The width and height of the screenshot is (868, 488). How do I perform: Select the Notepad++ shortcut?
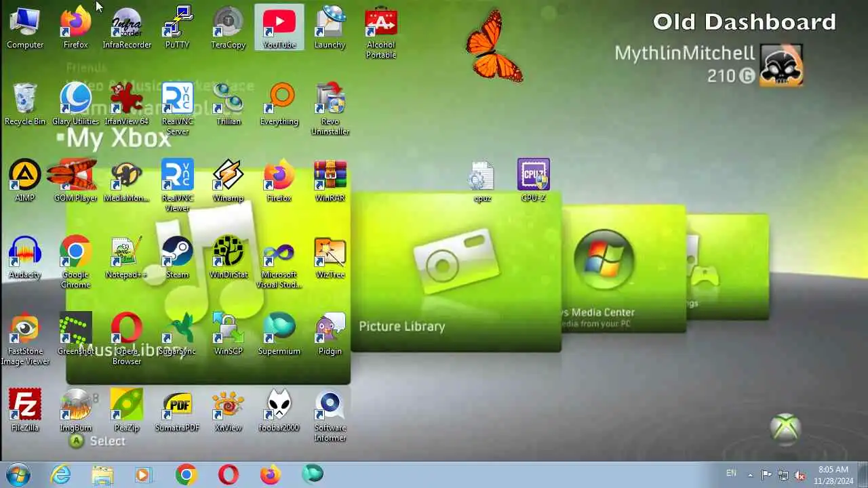(127, 257)
